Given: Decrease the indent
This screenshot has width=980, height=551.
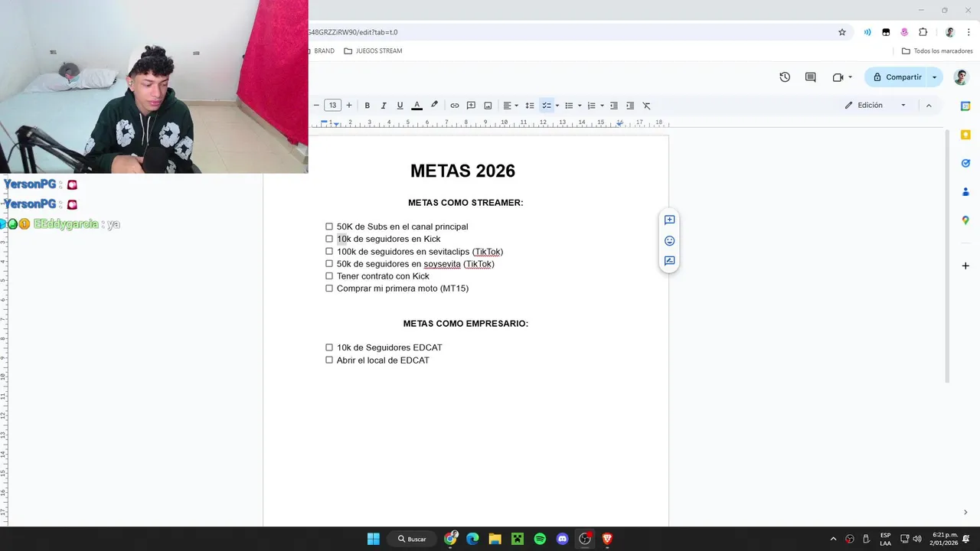Looking at the screenshot, I should point(614,106).
